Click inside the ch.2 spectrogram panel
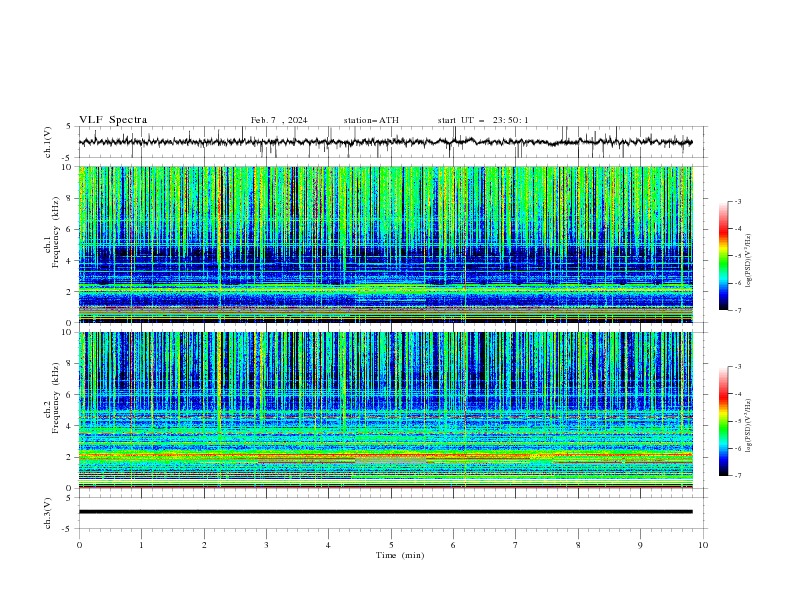The width and height of the screenshot is (792, 612). click(x=386, y=410)
